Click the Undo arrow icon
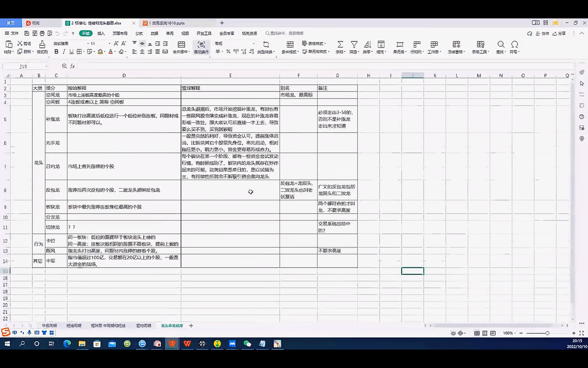 57,33
